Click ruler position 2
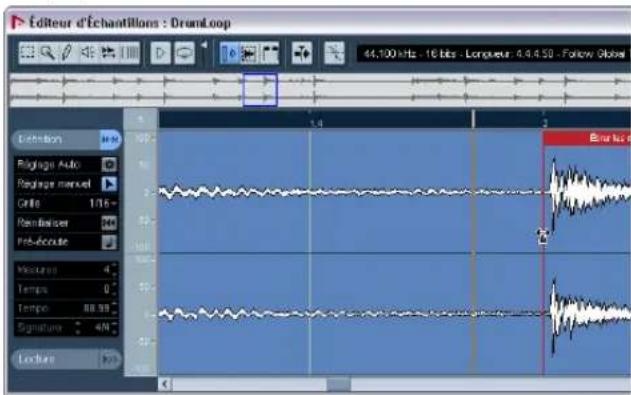Viewport: 631px width, 395px height. click(544, 123)
